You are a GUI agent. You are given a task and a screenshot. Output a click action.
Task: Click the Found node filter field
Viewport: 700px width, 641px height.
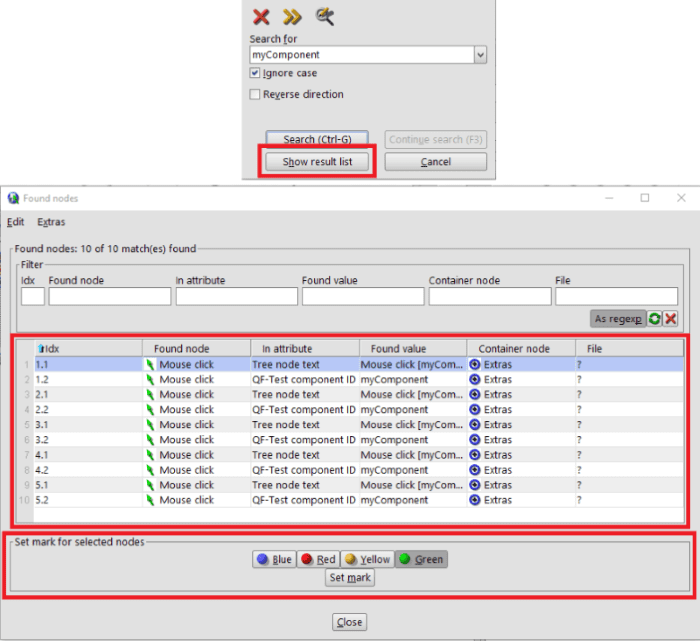pos(110,296)
